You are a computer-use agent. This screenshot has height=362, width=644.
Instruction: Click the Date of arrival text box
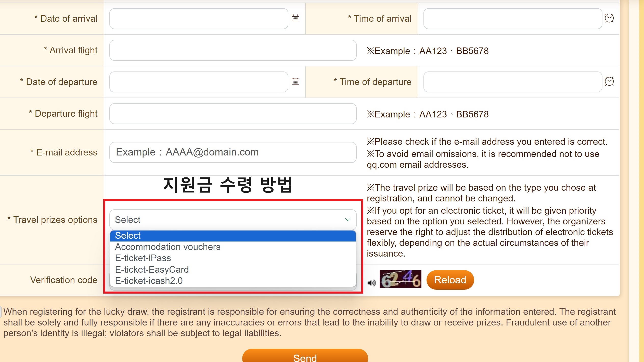199,18
